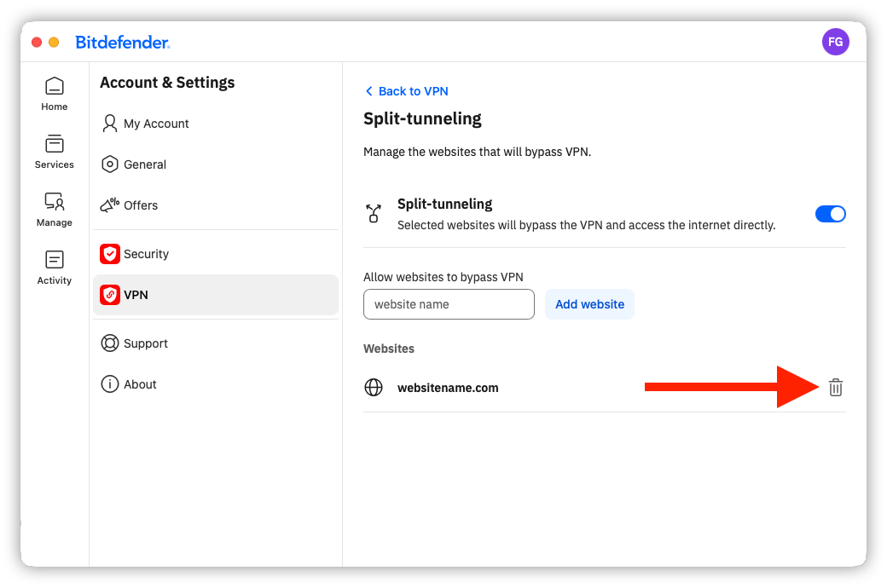Click the Offers megaphone icon
The width and height of the screenshot is (887, 588).
pyautogui.click(x=110, y=205)
